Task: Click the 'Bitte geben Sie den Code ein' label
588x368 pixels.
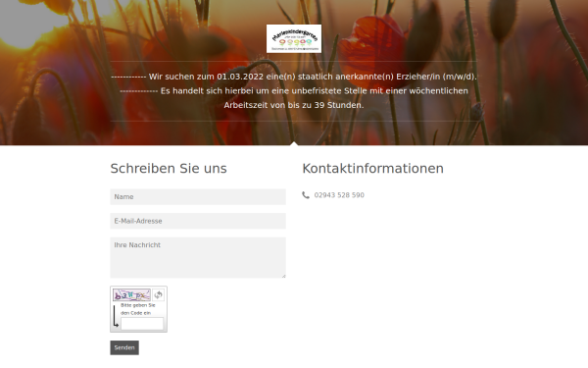Action: (137, 309)
